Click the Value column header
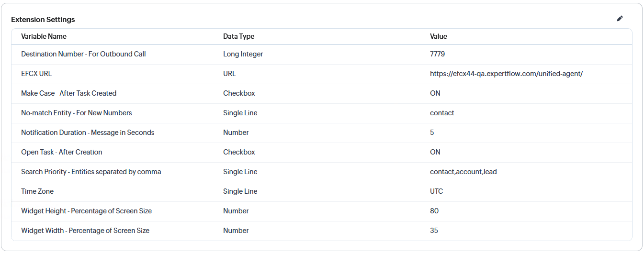 point(438,36)
